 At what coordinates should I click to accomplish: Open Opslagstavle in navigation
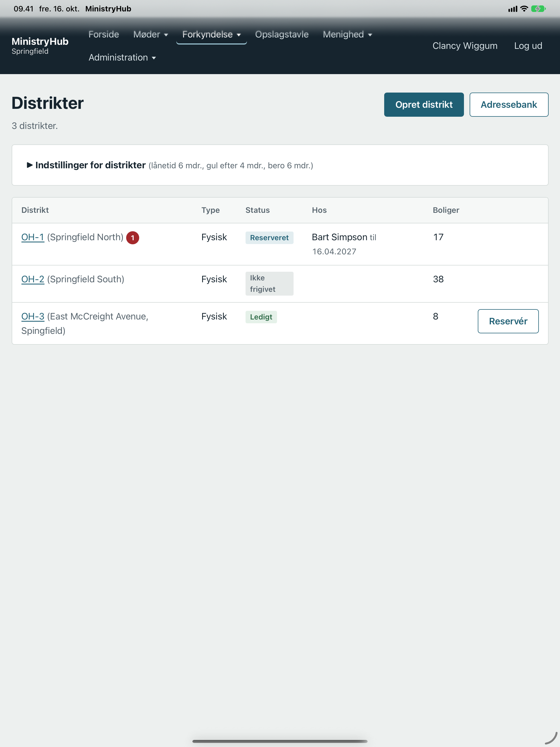tap(282, 34)
